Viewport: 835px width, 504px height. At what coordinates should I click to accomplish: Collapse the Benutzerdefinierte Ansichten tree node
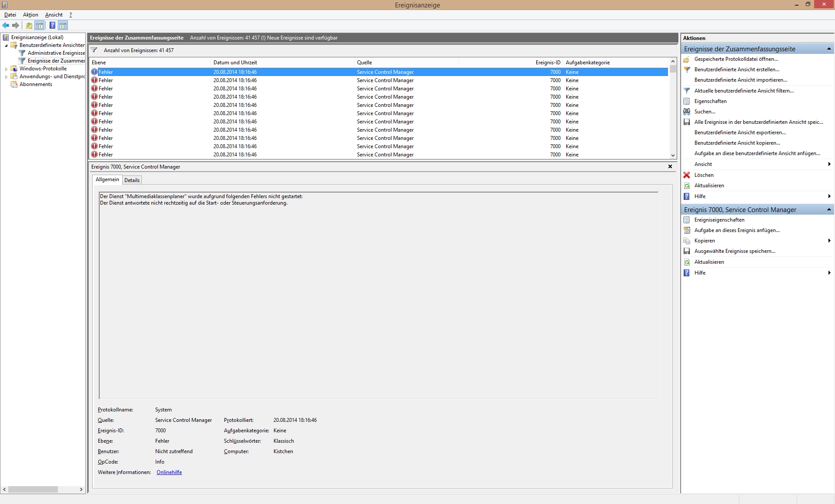[6, 46]
